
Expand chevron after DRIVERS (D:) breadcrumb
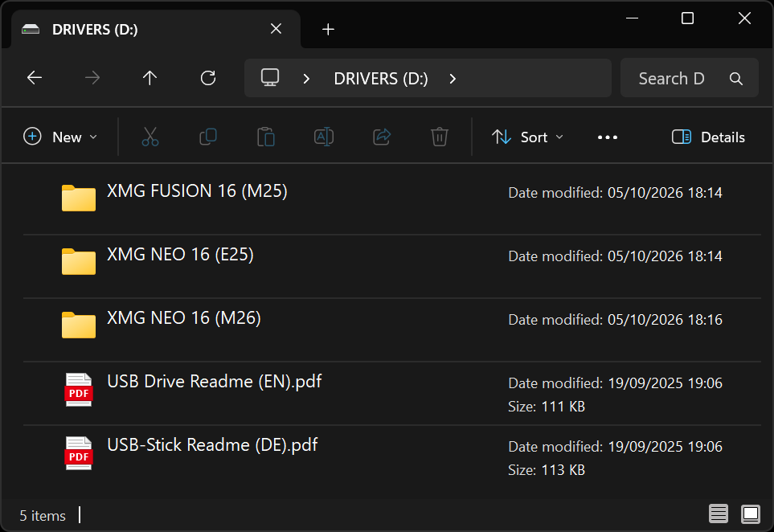click(x=453, y=79)
